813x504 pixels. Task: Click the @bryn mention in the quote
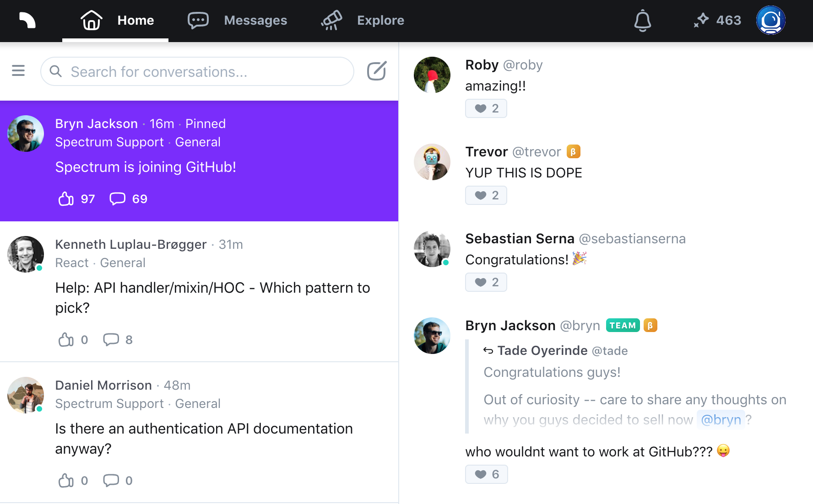pyautogui.click(x=721, y=420)
